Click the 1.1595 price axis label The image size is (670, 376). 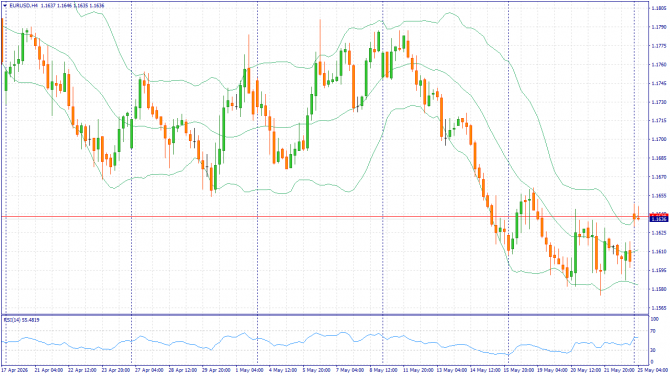pos(658,270)
